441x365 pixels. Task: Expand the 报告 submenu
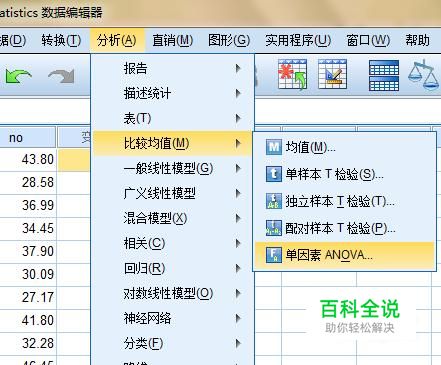172,68
